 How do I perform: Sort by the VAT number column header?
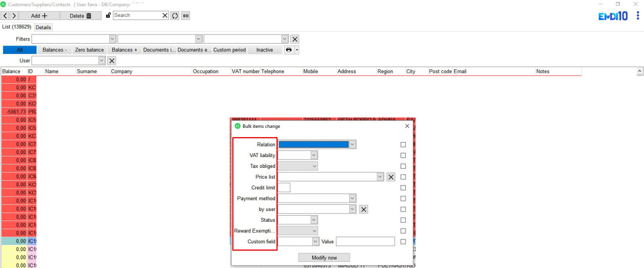[x=245, y=72]
